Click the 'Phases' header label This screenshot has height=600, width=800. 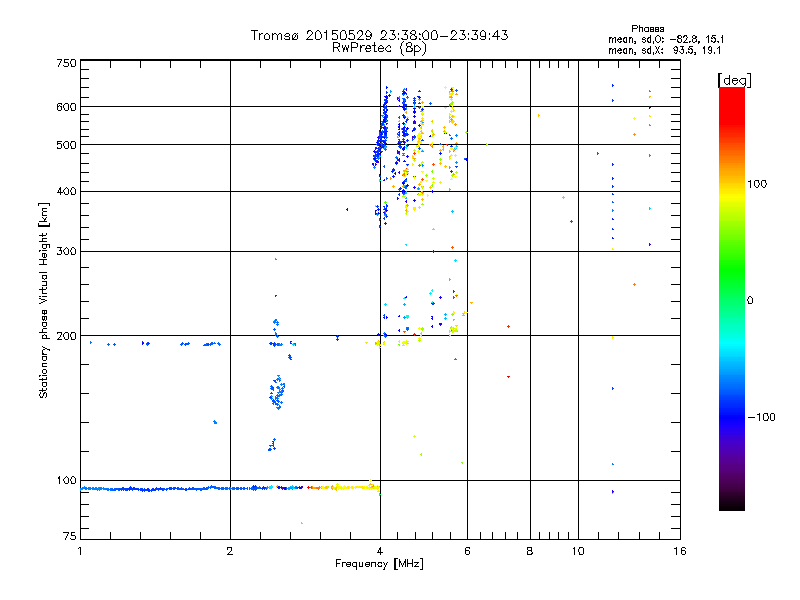point(647,29)
